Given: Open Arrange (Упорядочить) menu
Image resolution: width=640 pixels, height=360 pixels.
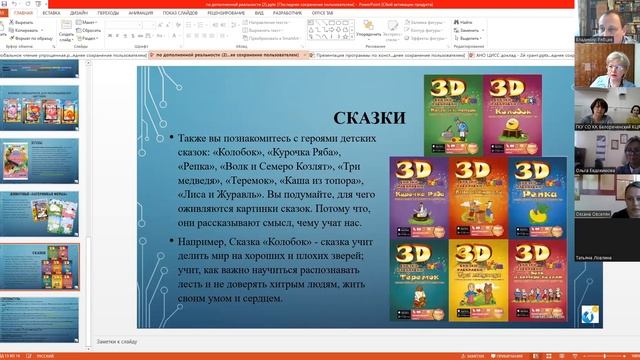Looking at the screenshot, I should [x=368, y=31].
